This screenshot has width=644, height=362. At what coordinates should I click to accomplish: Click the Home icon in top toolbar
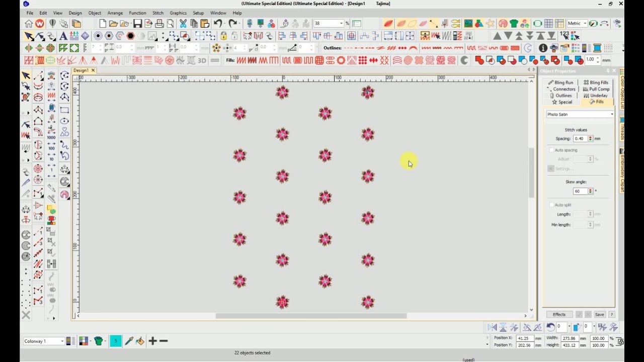[29, 24]
